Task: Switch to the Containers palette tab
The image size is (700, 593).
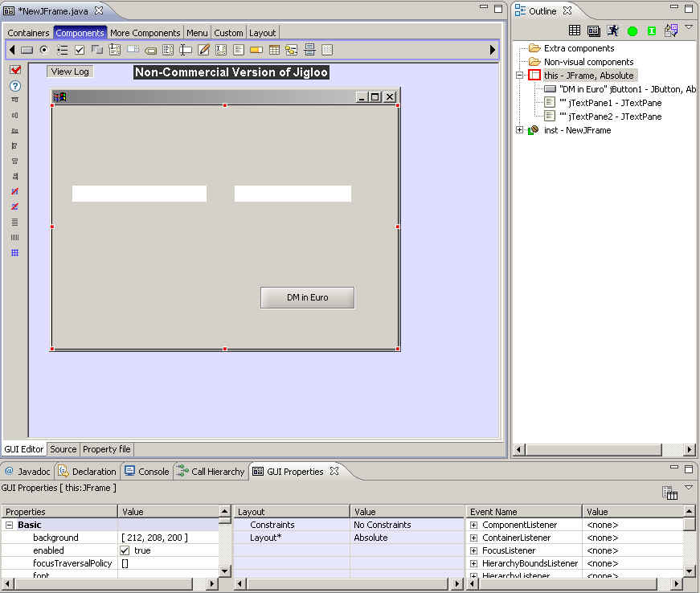Action: [29, 33]
